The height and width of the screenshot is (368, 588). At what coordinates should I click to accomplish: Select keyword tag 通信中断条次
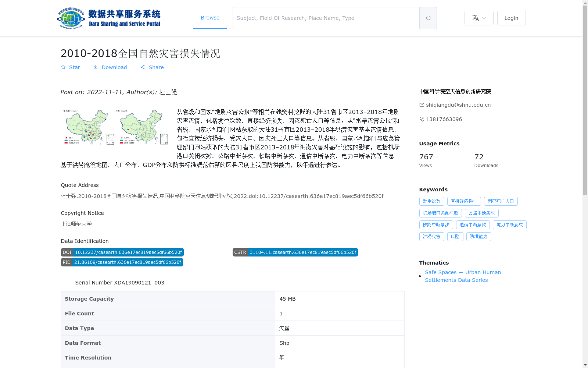[x=473, y=225]
